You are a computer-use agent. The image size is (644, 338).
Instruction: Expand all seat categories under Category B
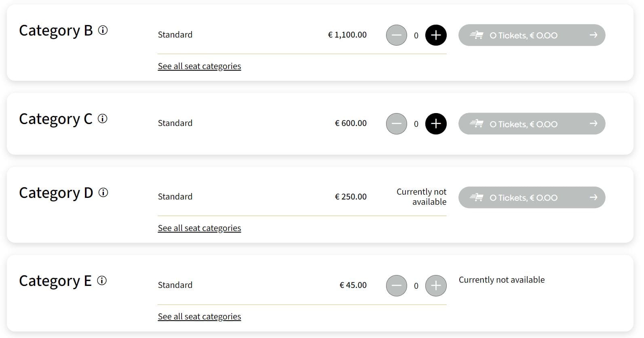pyautogui.click(x=199, y=66)
